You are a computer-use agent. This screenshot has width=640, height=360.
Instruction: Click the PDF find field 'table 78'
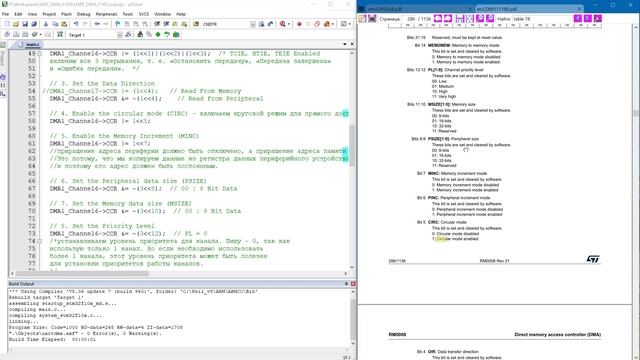542,19
